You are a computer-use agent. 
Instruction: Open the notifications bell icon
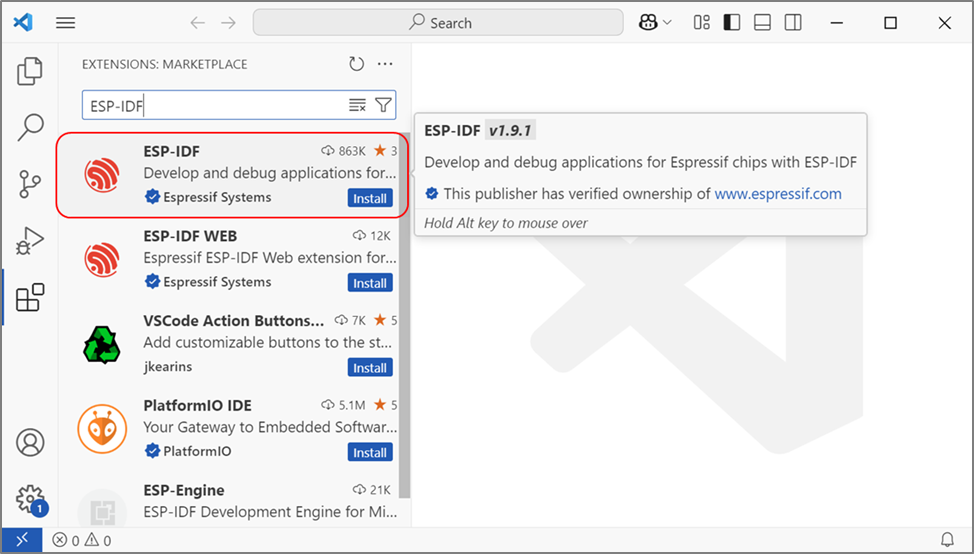947,539
